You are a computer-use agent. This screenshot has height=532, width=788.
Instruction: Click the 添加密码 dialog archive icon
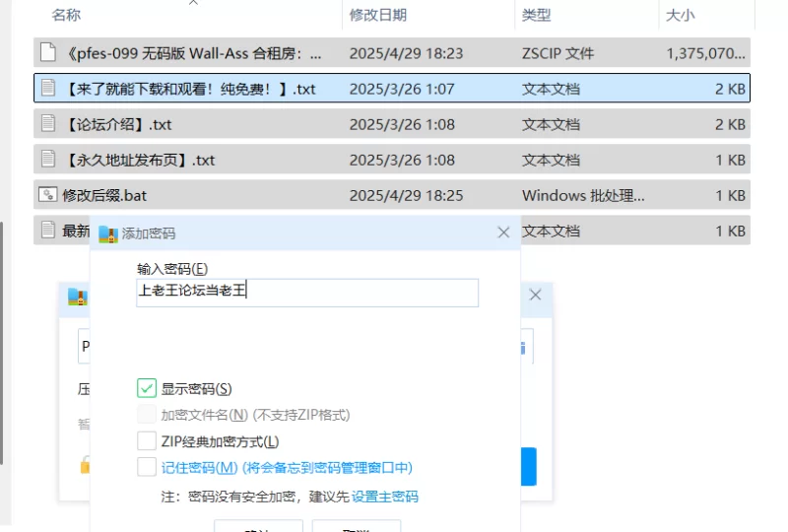(x=108, y=233)
